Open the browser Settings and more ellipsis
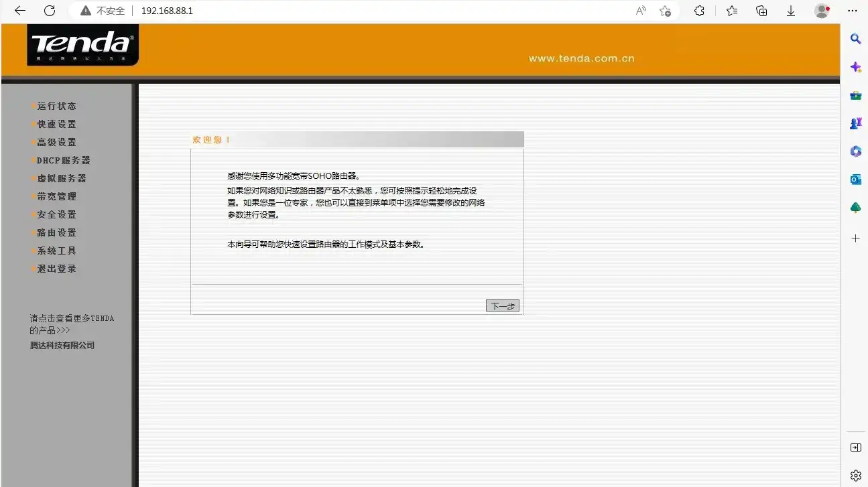Image resolution: width=868 pixels, height=487 pixels. click(853, 11)
